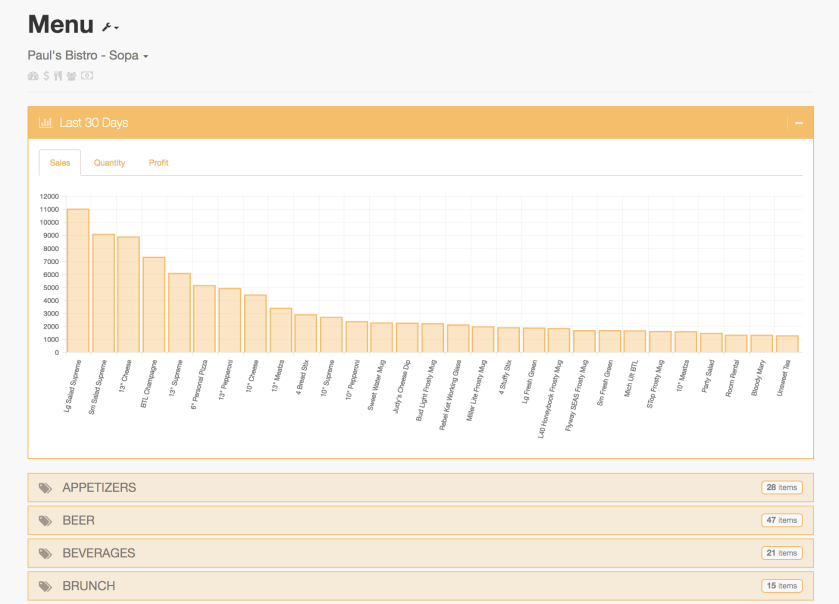Expand the BEVERAGES category
The height and width of the screenshot is (604, 839).
98,553
